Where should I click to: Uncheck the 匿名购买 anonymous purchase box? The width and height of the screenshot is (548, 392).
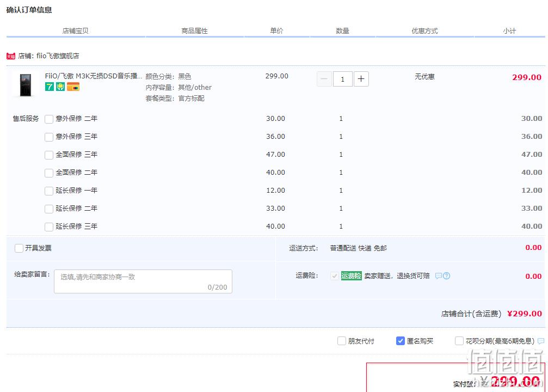[401, 341]
